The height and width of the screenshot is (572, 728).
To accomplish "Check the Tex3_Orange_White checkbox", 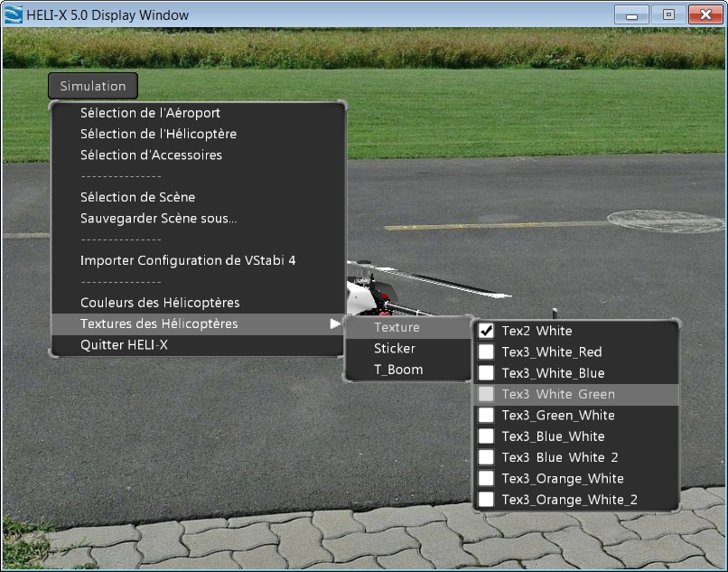I will coord(486,478).
